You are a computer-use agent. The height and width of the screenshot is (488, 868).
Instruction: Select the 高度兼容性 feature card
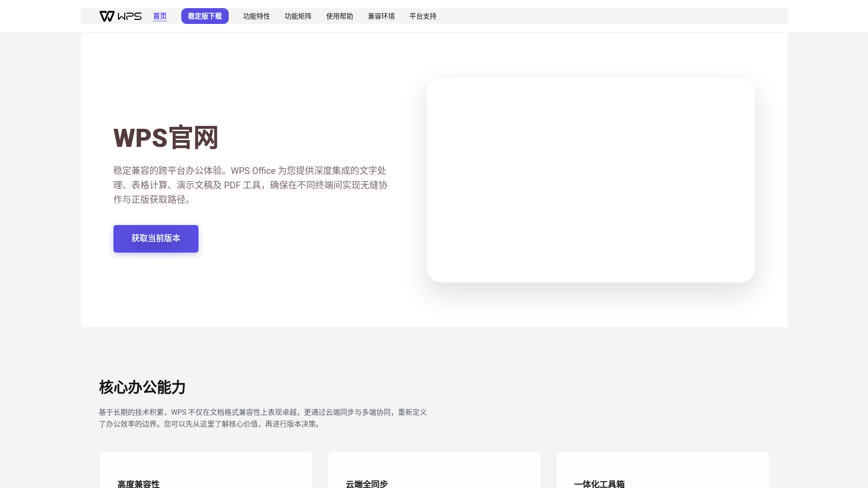(x=206, y=470)
